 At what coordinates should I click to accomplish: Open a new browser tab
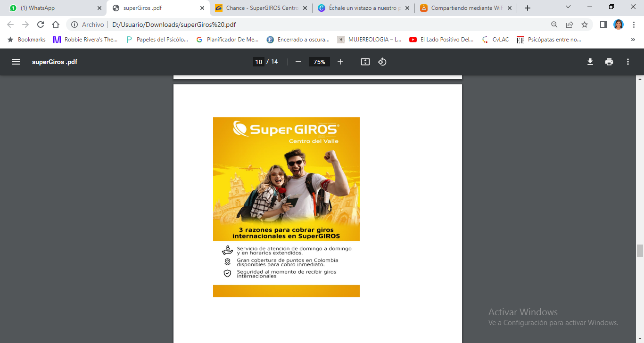click(528, 8)
